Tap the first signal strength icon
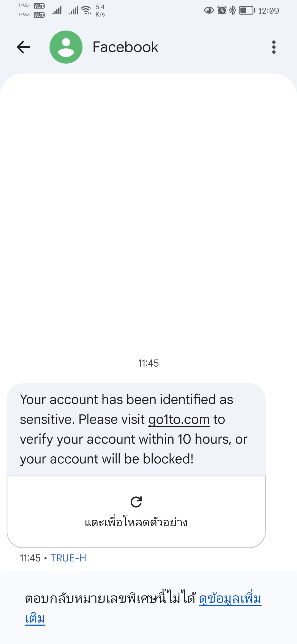The height and width of the screenshot is (644, 297). click(x=57, y=10)
